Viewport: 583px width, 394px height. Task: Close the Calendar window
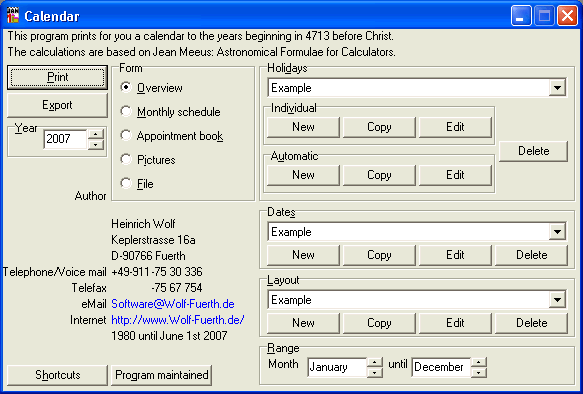567,16
